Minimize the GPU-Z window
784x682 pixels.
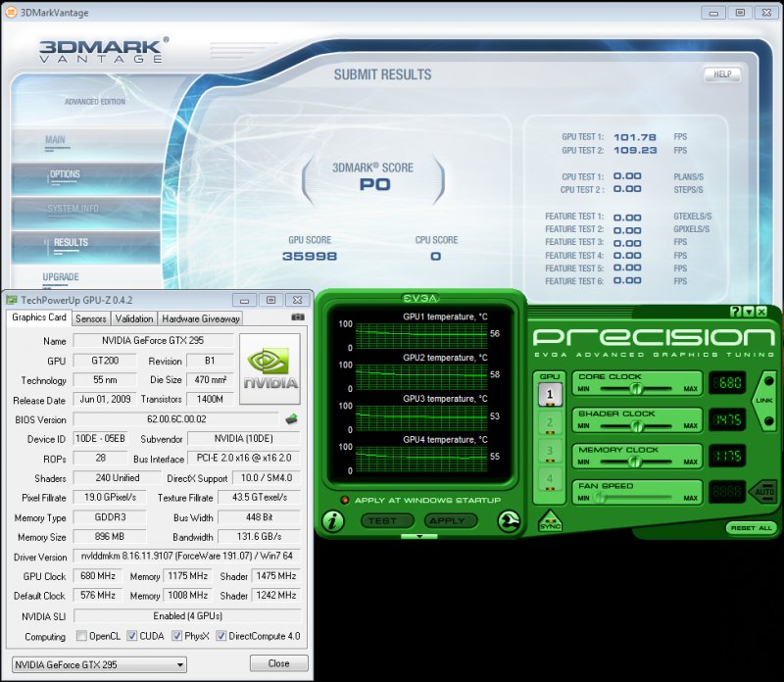pos(244,300)
